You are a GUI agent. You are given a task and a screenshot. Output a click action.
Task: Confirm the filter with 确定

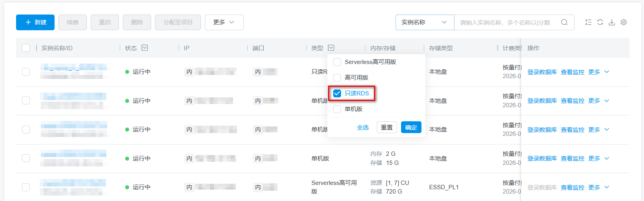pyautogui.click(x=411, y=128)
